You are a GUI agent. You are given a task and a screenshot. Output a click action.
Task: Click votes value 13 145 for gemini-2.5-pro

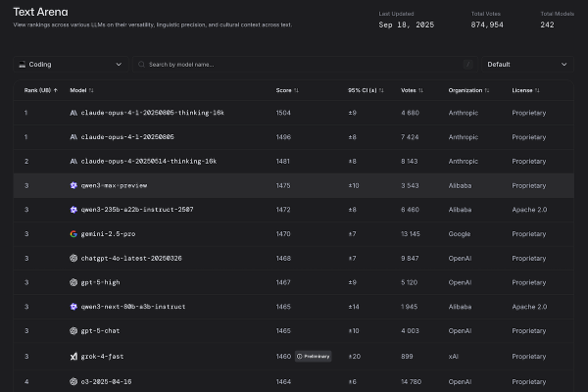pos(411,234)
